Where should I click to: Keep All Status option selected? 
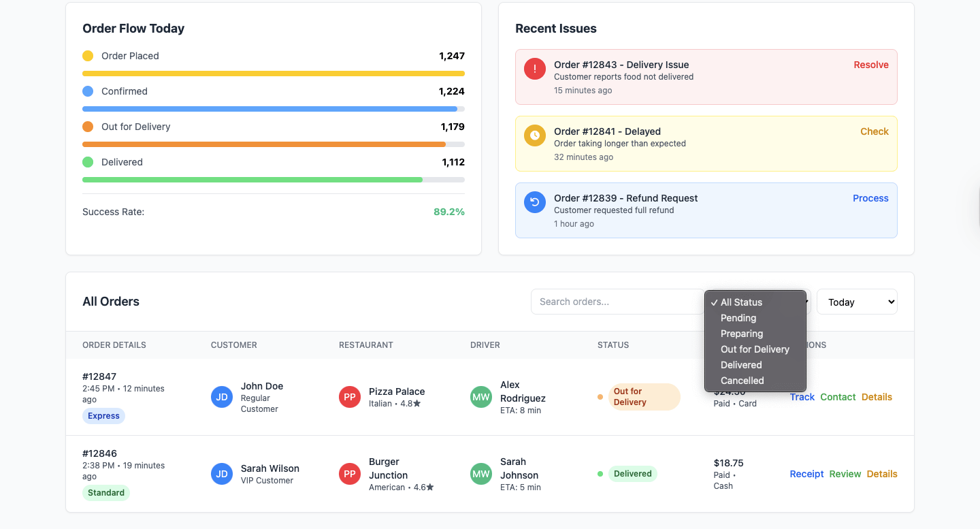(x=741, y=302)
